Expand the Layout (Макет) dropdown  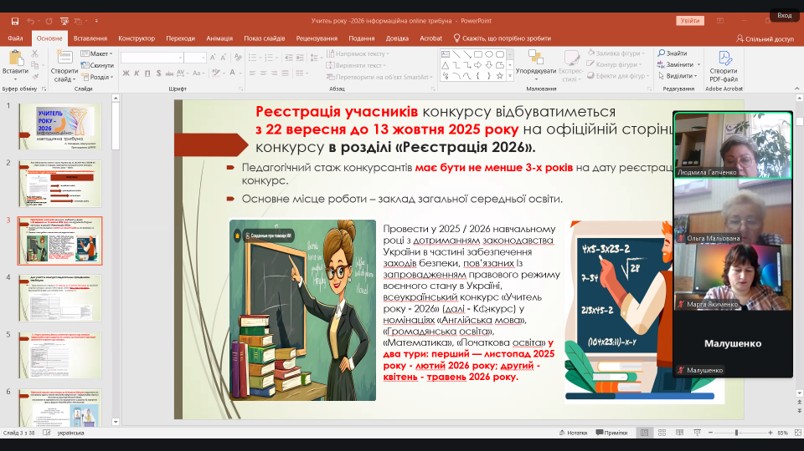(99, 53)
